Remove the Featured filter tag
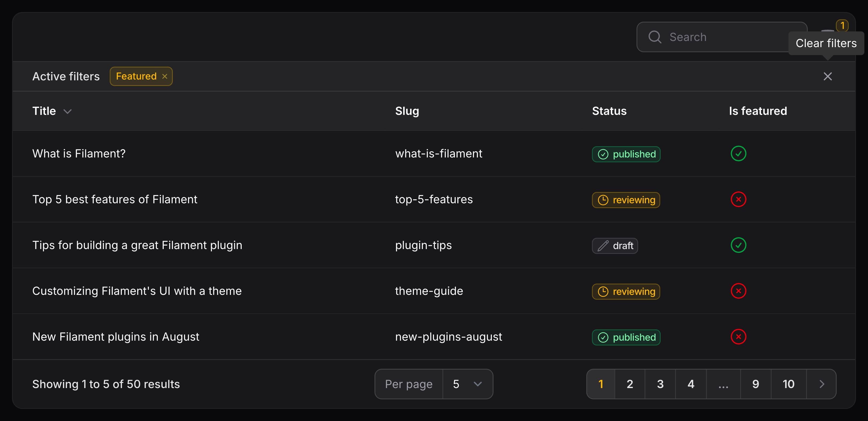 click(x=165, y=76)
